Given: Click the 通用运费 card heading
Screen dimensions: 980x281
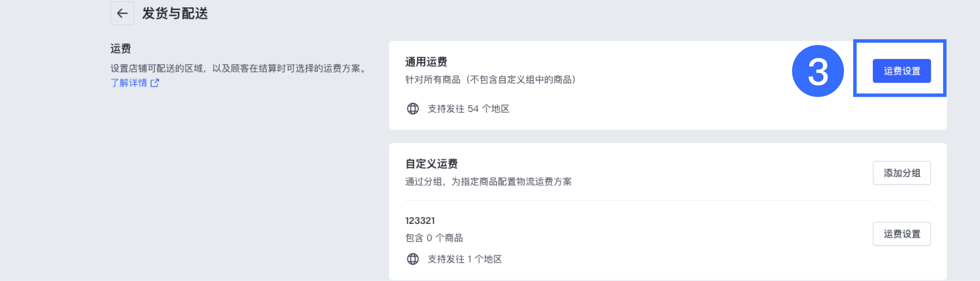Looking at the screenshot, I should point(426,62).
